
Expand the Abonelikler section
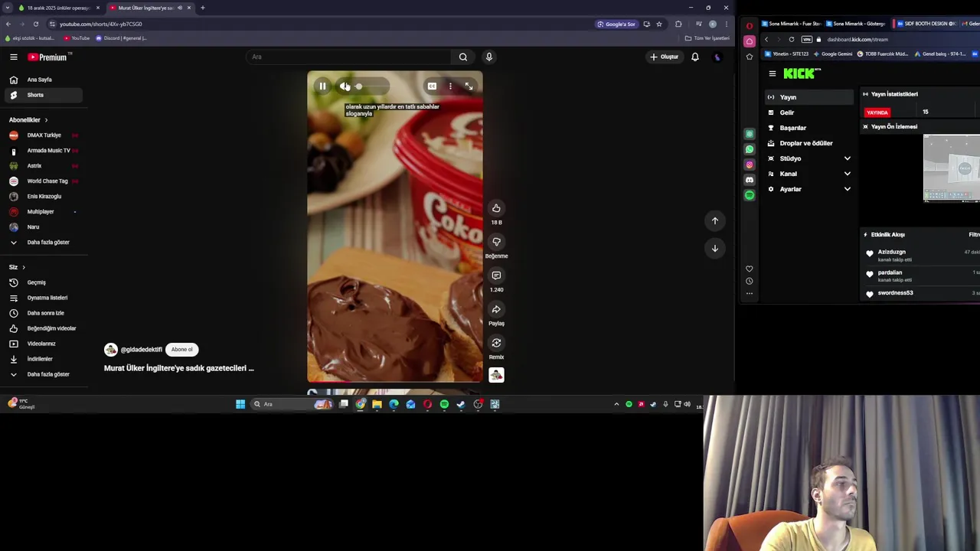tap(28, 120)
